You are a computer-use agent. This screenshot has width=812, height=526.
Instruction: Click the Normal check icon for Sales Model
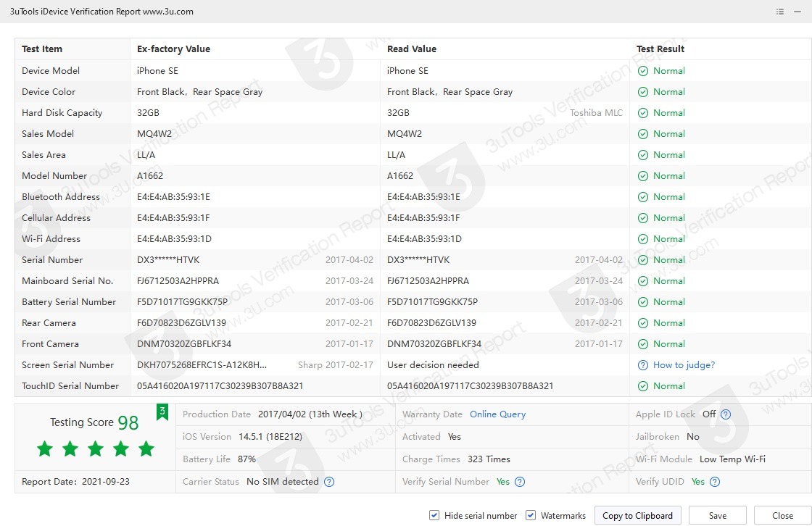tap(642, 134)
